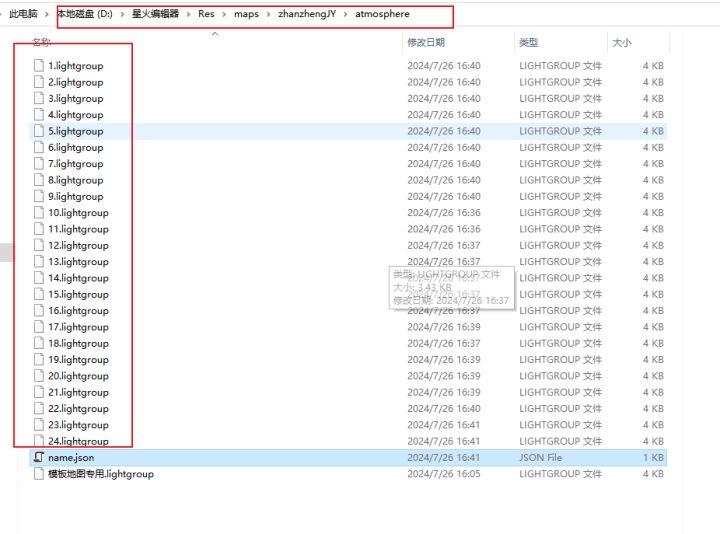Image resolution: width=720 pixels, height=534 pixels.
Task: Click the JSON file icon of name.json
Action: click(39, 457)
